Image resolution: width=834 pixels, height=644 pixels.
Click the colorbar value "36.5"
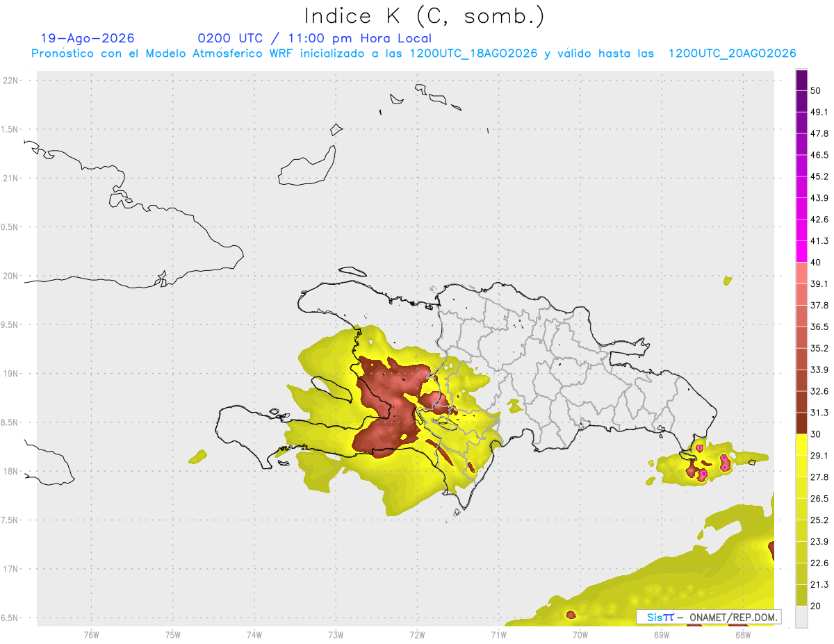[x=819, y=327]
